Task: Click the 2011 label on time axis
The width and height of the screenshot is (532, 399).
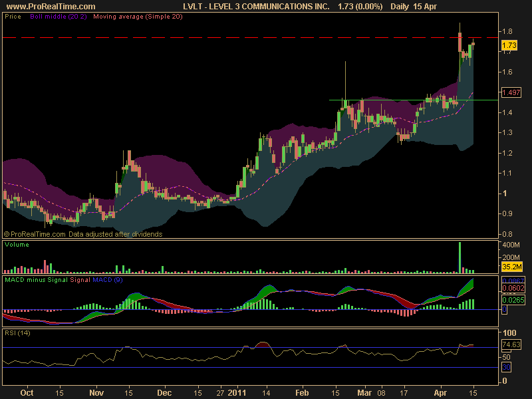Action: coord(237,393)
